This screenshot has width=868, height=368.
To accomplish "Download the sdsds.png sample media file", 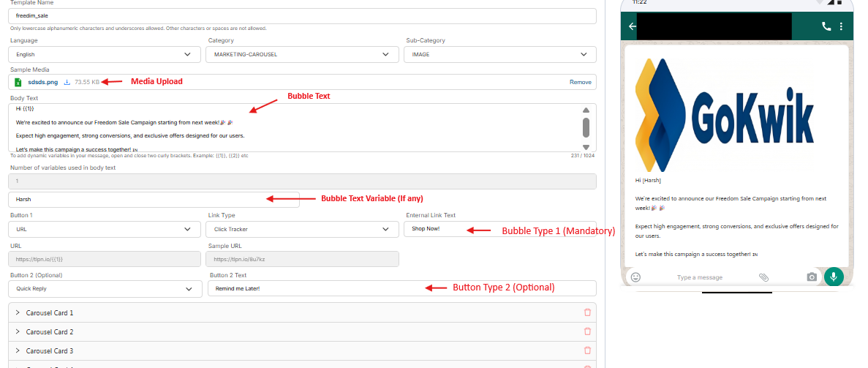I will click(67, 82).
